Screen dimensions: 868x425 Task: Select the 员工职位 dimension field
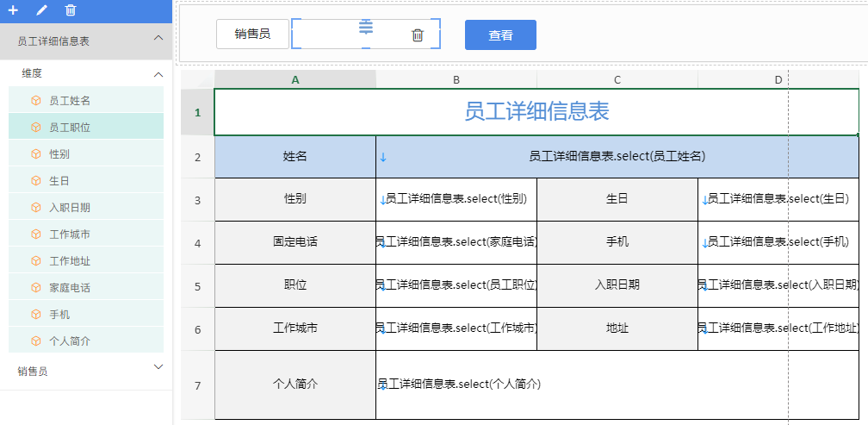click(x=86, y=127)
